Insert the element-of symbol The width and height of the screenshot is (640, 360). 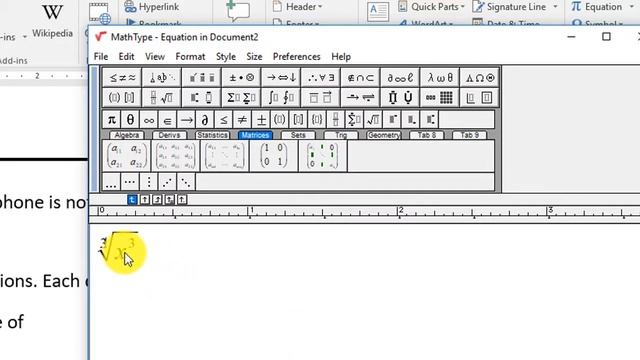click(x=167, y=120)
